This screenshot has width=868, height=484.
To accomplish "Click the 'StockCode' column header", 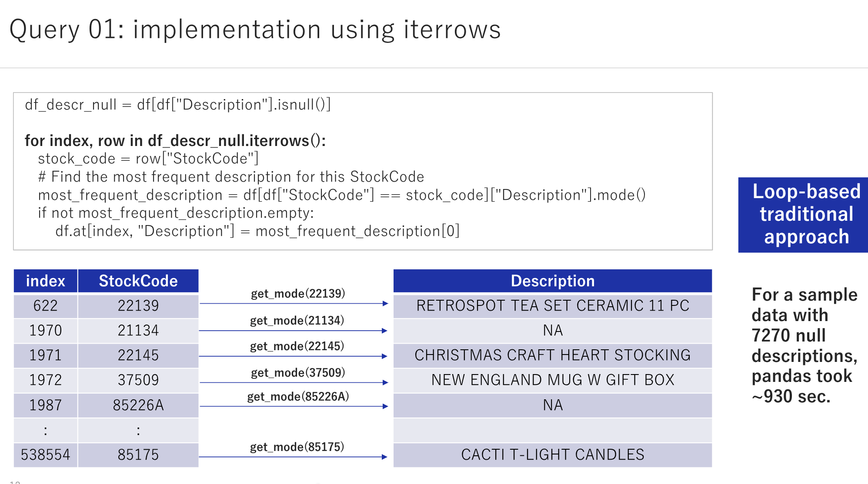I will [x=138, y=281].
